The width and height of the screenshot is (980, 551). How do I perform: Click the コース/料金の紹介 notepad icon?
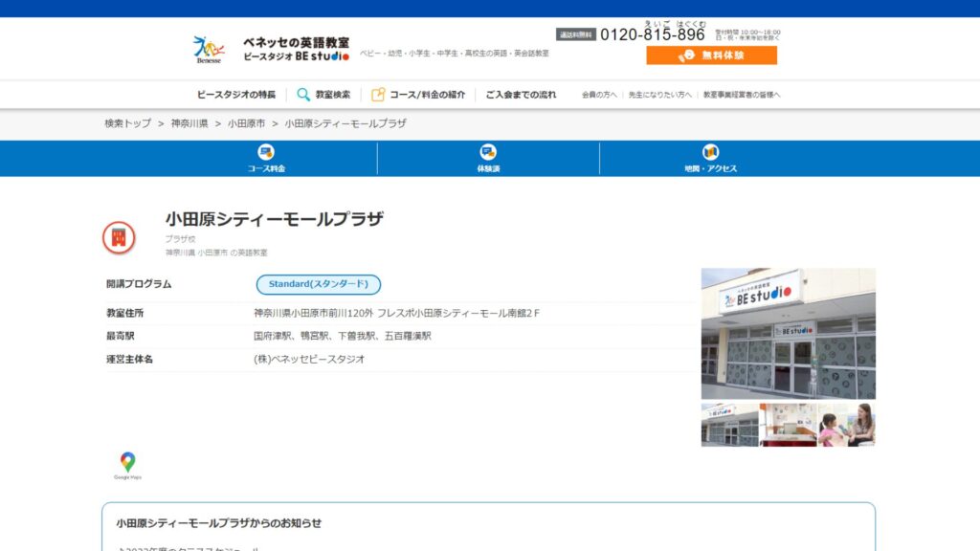pos(377,95)
